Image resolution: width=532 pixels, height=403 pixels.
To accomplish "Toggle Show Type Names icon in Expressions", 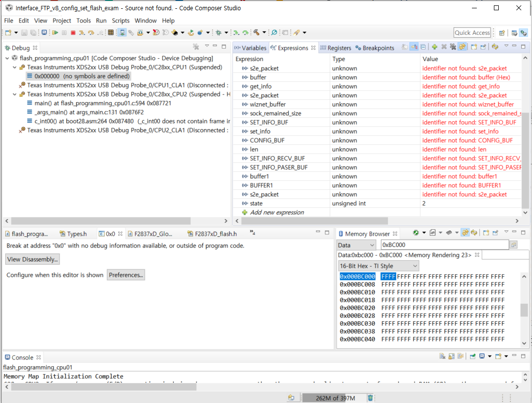I will 405,47.
